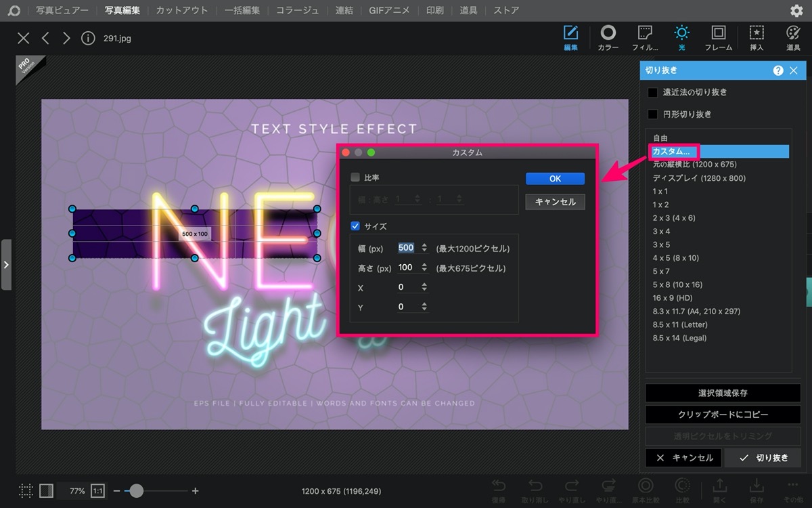Screen dimensions: 812x508
Task: Open the 編集 (Edit) tool panel
Action: (x=571, y=38)
